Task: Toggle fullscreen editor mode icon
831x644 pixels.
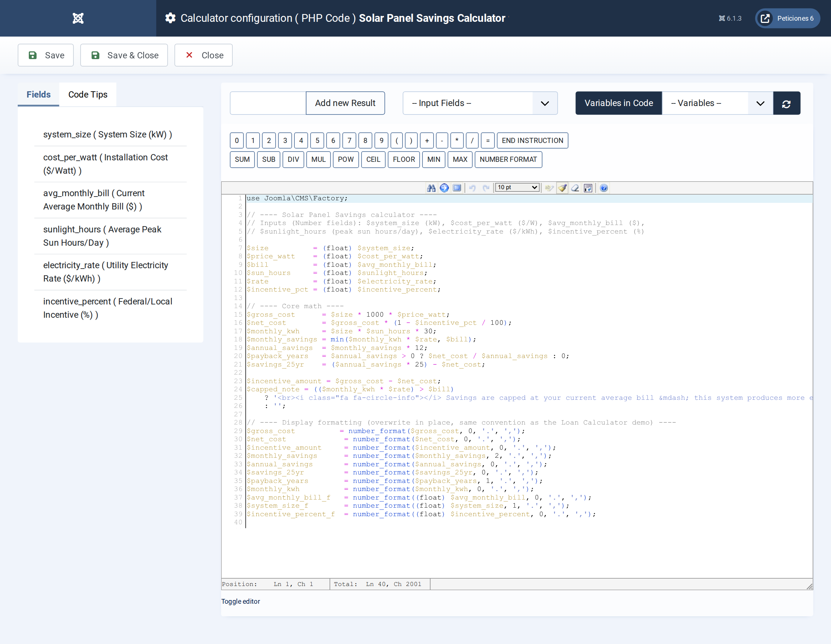Action: point(457,188)
